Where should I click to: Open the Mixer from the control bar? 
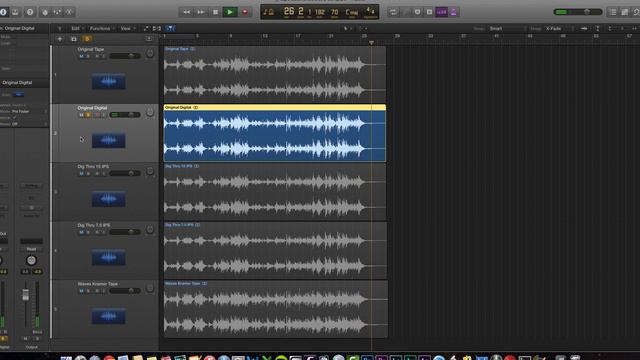tap(57, 12)
